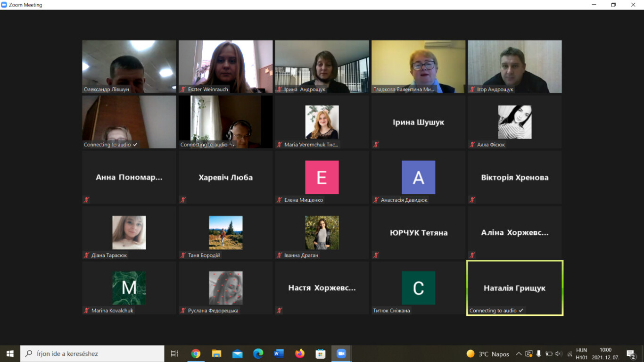This screenshot has width=644, height=362.
Task: Open the Mail app in the taskbar
Action: point(237,354)
